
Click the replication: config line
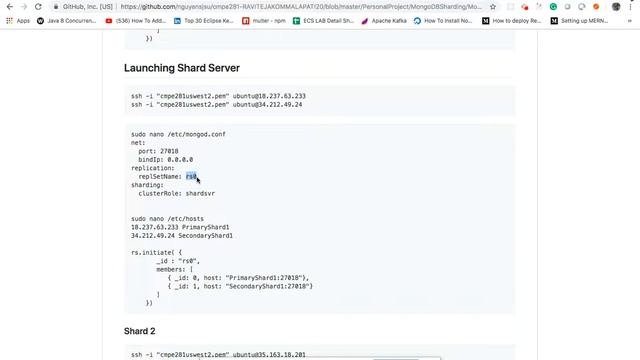pos(153,168)
